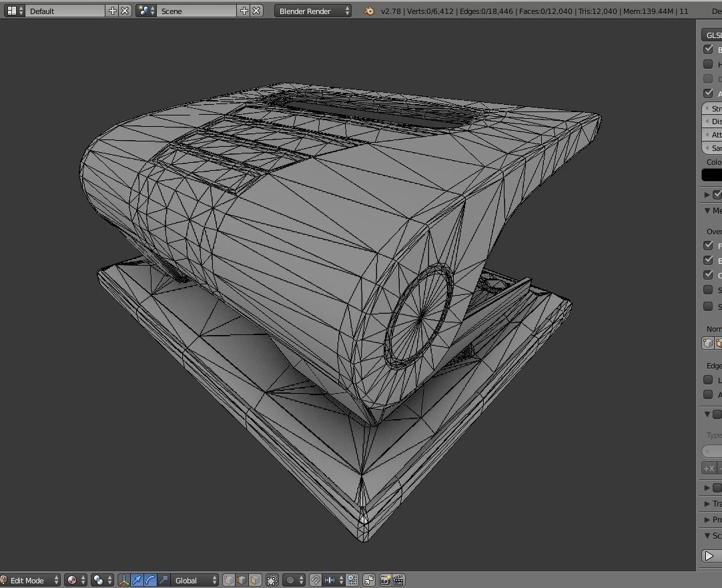
Task: Switch to edge select mode
Action: (x=242, y=580)
